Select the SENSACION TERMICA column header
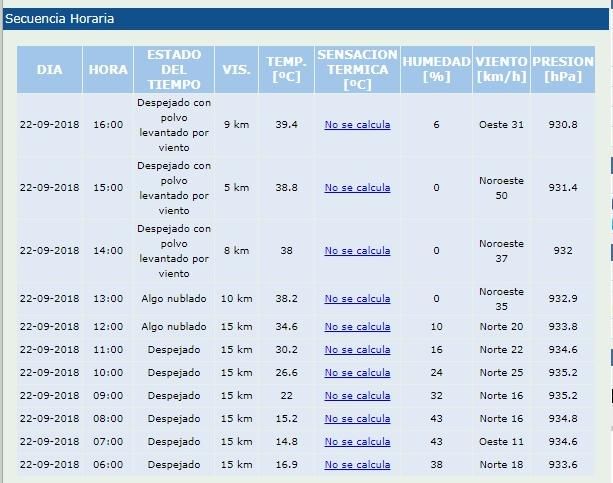This screenshot has width=613, height=483. [357, 70]
